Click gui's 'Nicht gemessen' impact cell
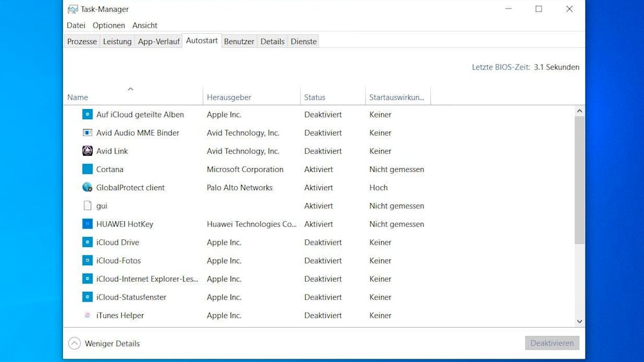The image size is (644, 362). point(397,206)
